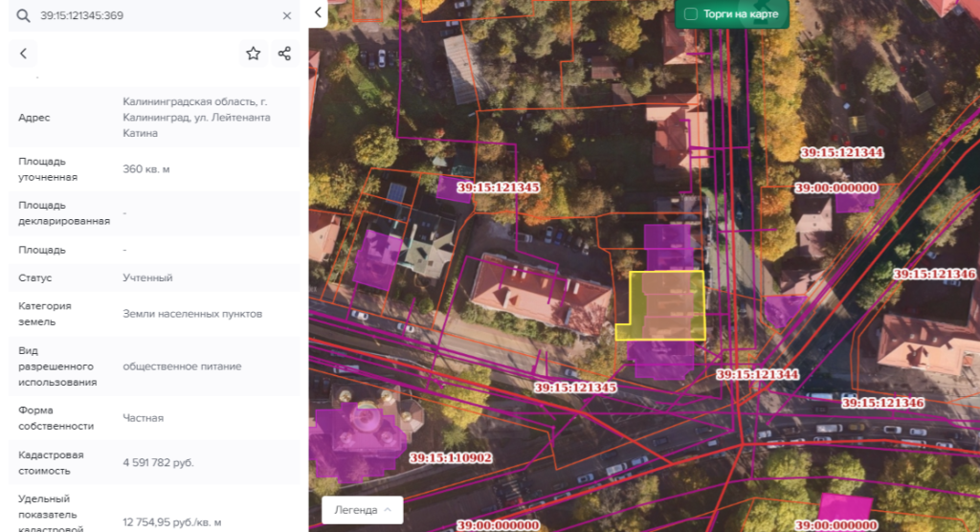Click the "Площадь уточненная" value 360 кв. м
The height and width of the screenshot is (532, 980).
tap(146, 169)
